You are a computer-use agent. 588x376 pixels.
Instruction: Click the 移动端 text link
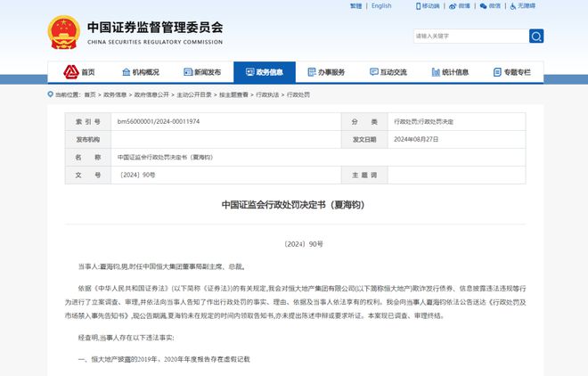pos(430,6)
